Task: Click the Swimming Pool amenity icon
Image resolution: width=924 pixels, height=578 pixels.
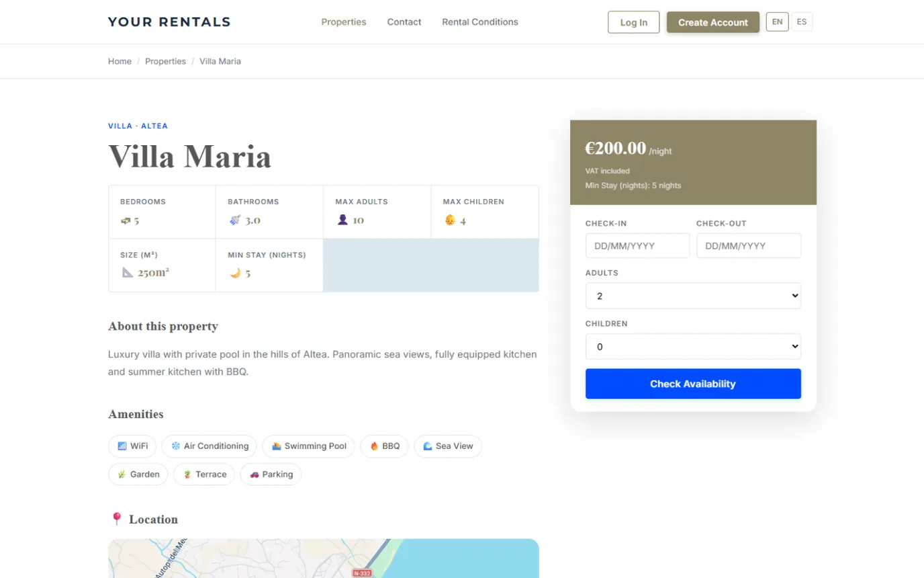Action: tap(276, 446)
